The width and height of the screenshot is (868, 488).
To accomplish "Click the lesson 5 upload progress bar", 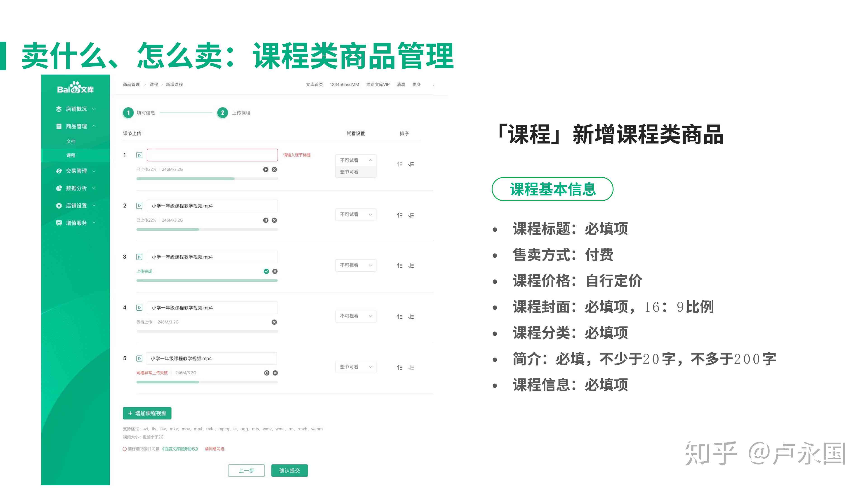I will [x=207, y=382].
